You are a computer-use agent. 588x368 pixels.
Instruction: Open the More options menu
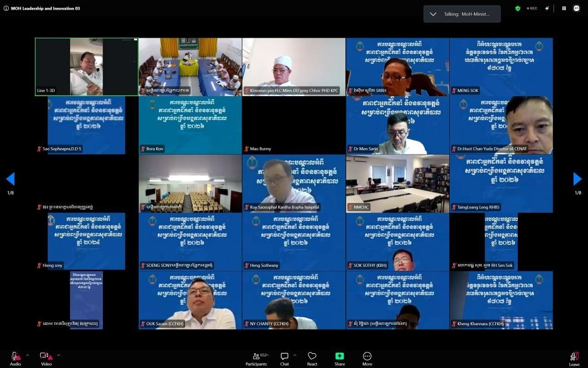tap(367, 359)
